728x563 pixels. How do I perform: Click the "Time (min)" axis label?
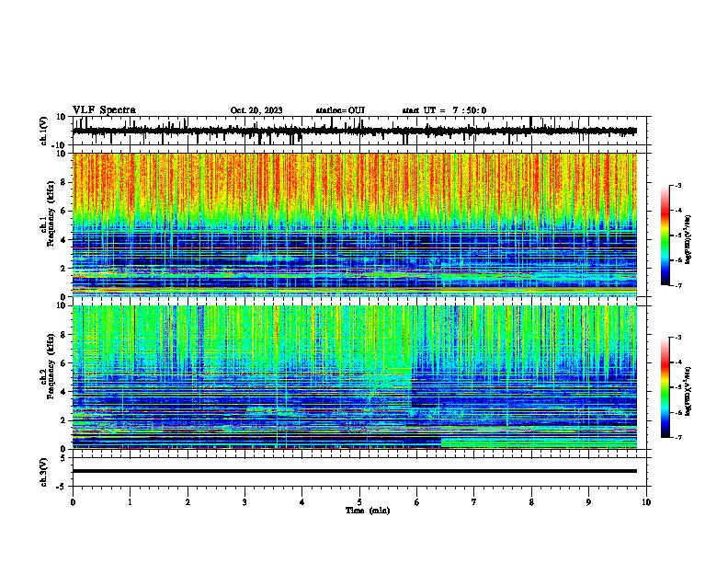368,511
